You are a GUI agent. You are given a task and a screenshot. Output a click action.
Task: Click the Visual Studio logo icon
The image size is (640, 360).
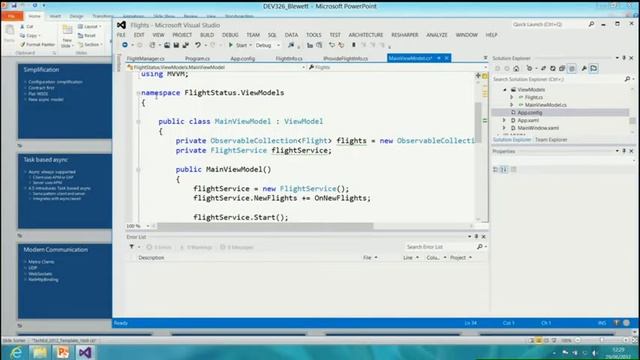pos(121,25)
